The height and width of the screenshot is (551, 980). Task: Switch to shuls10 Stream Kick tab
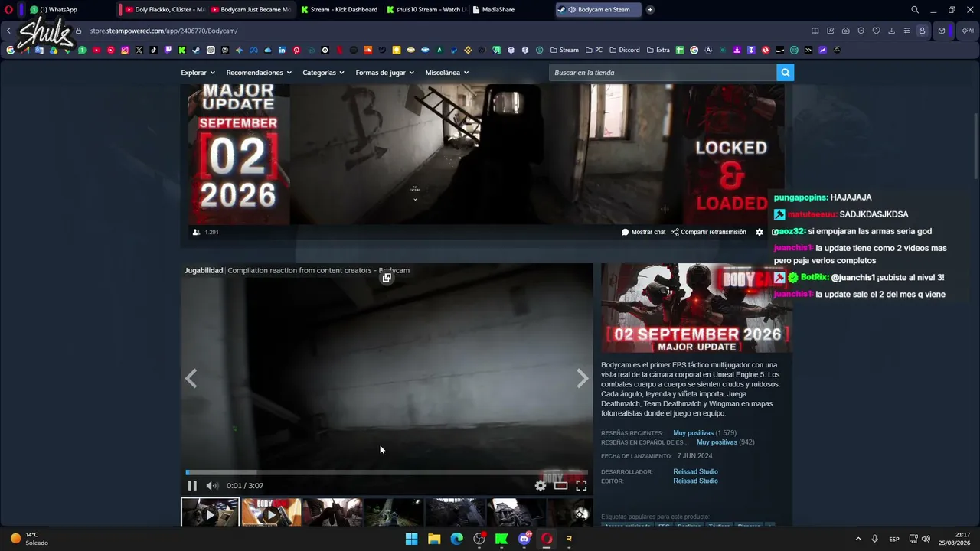pyautogui.click(x=426, y=10)
